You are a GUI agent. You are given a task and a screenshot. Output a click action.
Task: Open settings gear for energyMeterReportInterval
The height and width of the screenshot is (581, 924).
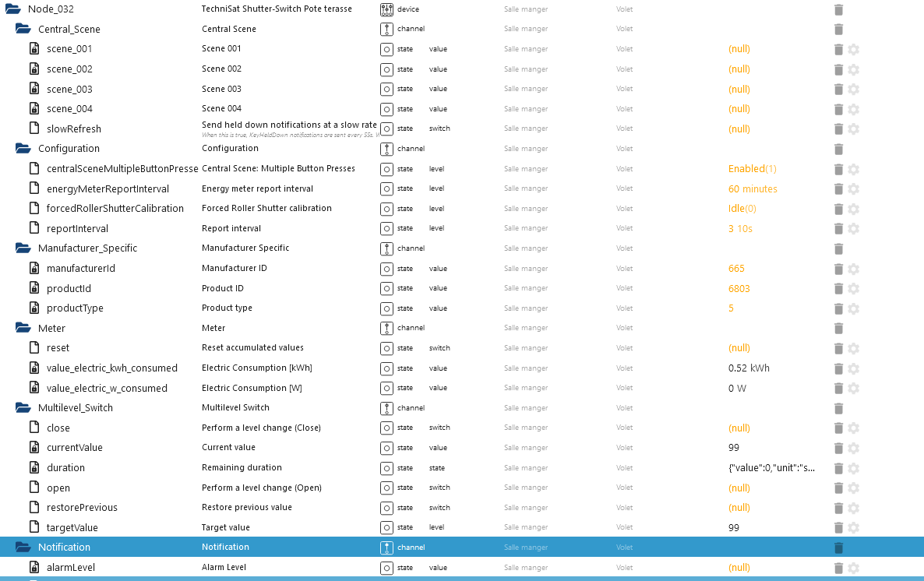[x=853, y=189]
